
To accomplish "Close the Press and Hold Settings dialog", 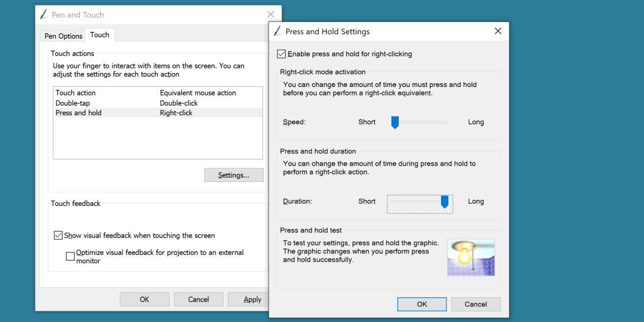I will click(x=497, y=31).
